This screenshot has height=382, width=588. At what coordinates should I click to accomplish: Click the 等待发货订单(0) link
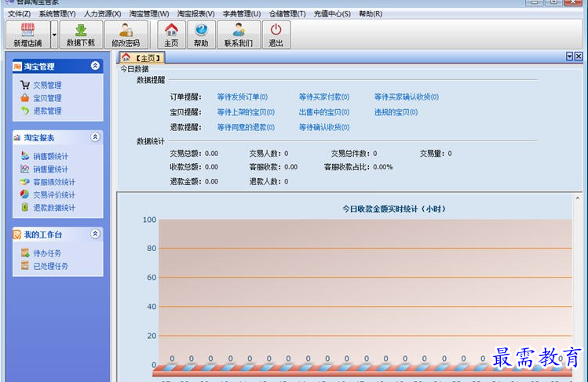point(243,97)
